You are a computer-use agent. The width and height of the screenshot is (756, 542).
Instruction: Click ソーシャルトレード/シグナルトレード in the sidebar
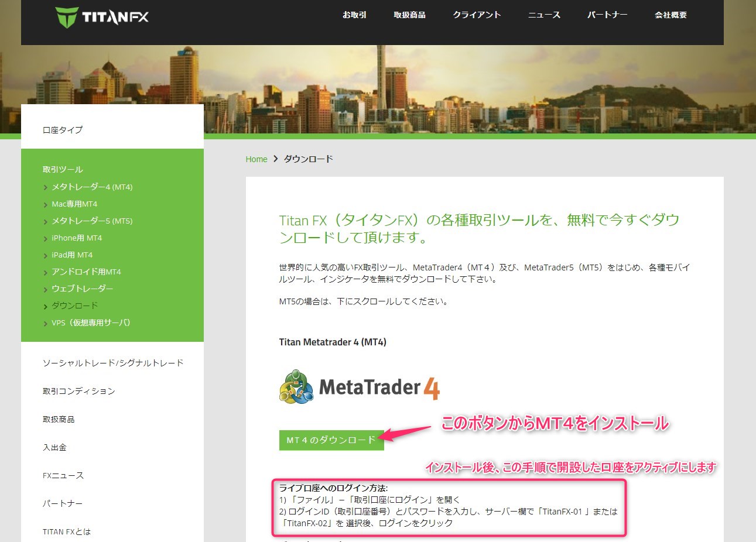tap(113, 363)
